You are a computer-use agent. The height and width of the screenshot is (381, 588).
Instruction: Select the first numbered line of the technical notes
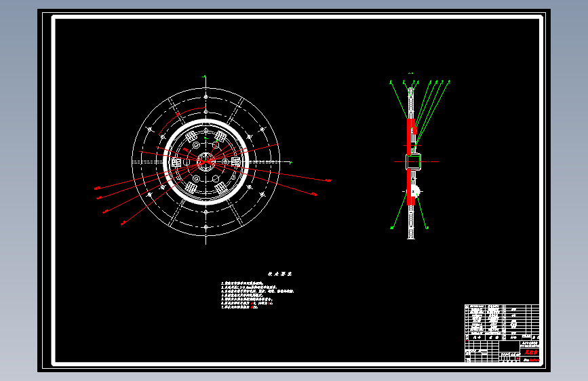tap(242, 284)
